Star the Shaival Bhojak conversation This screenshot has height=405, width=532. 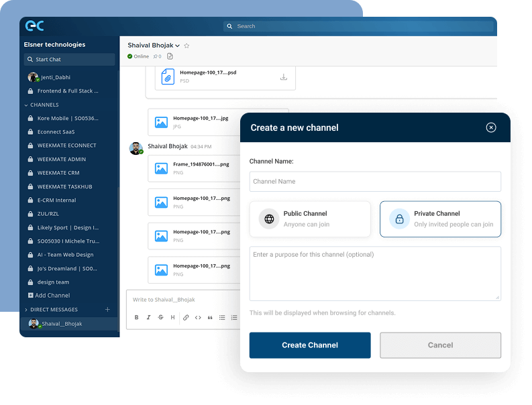point(187,46)
